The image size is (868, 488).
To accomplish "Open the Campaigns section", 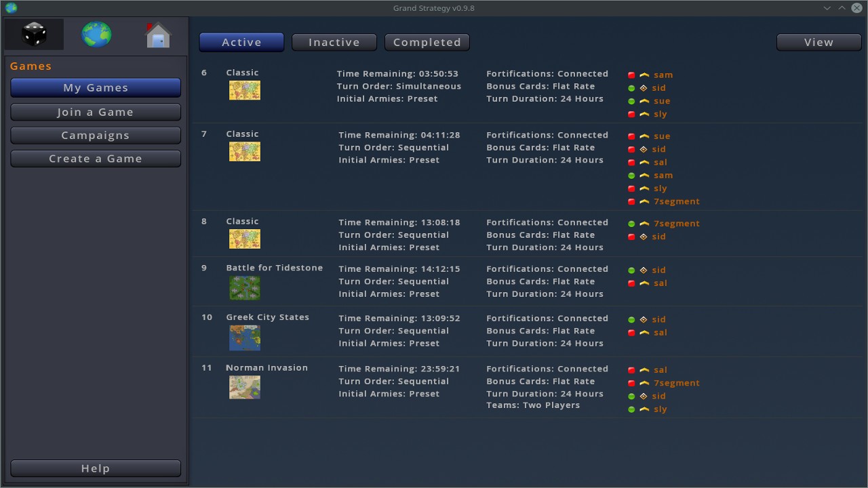I will click(x=96, y=136).
